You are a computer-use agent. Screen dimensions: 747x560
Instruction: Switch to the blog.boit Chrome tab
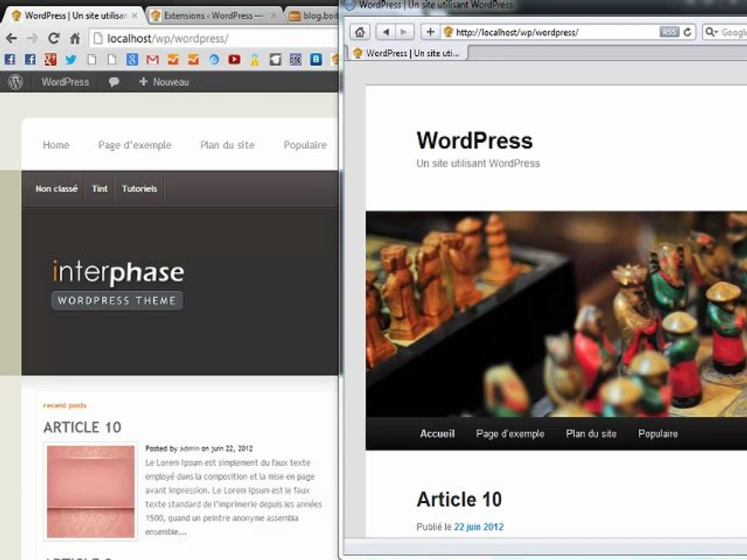(x=313, y=16)
